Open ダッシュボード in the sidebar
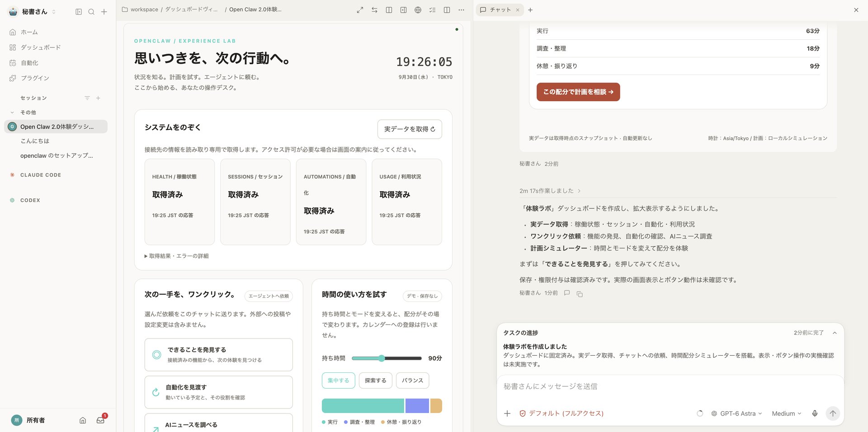This screenshot has width=868, height=432. [x=41, y=47]
